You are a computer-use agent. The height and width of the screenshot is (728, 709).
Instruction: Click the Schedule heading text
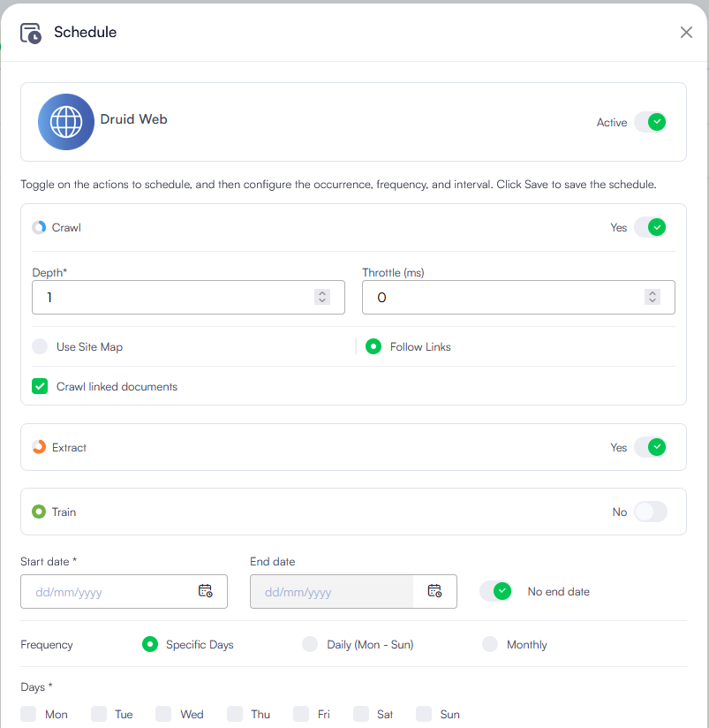[86, 32]
